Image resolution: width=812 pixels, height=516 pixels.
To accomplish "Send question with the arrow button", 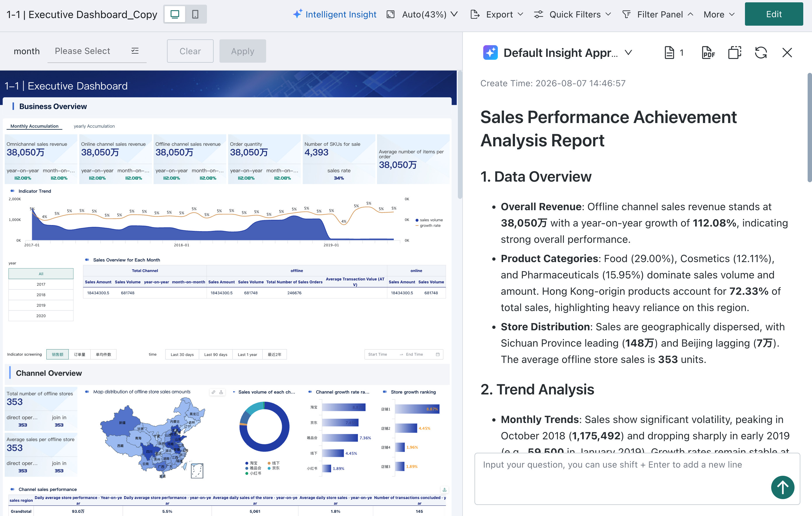I will coord(783,487).
